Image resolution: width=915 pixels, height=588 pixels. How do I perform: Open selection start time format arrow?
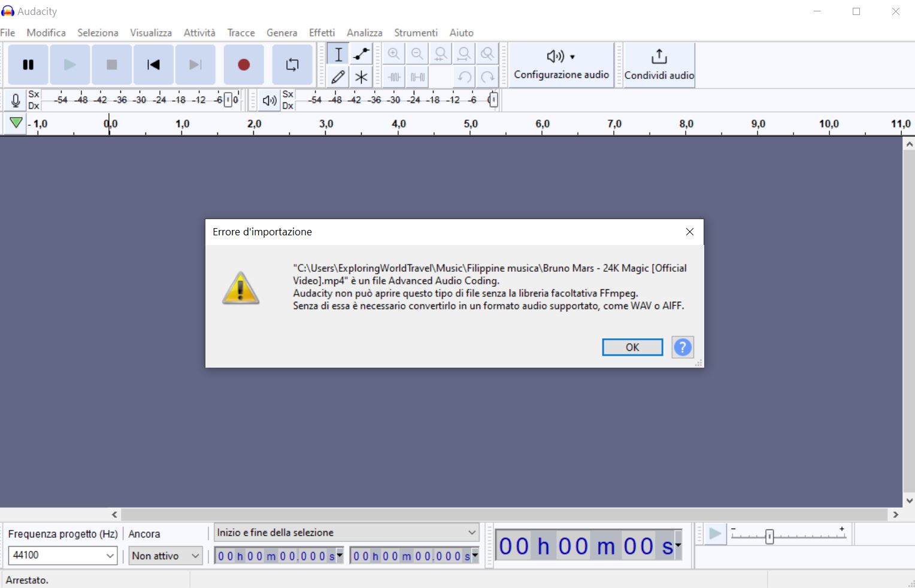(340, 556)
